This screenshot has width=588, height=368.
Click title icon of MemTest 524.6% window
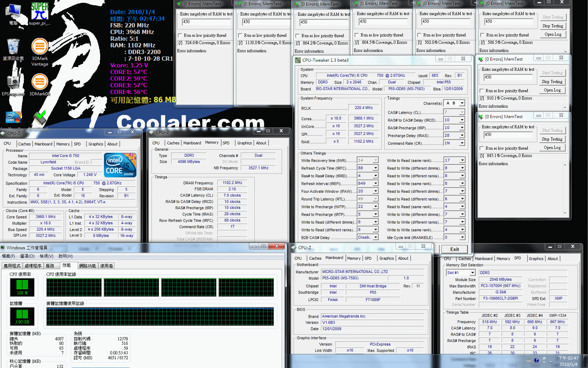179,4
